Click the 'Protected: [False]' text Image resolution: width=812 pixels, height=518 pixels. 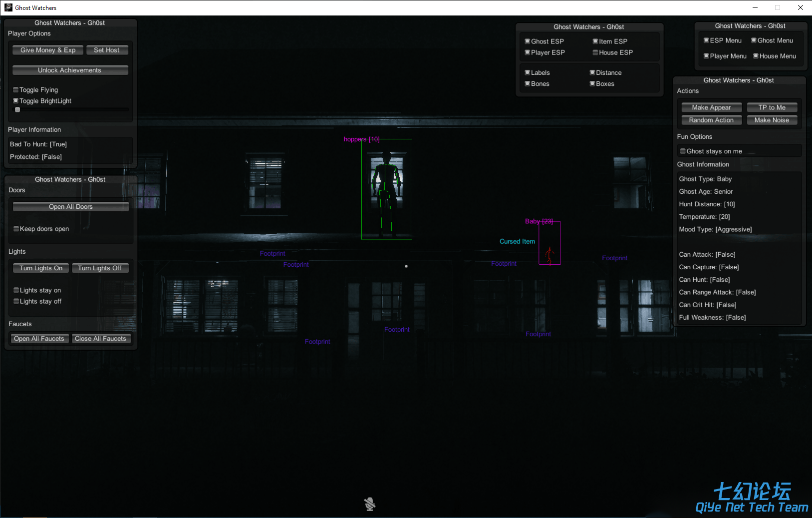tap(36, 157)
